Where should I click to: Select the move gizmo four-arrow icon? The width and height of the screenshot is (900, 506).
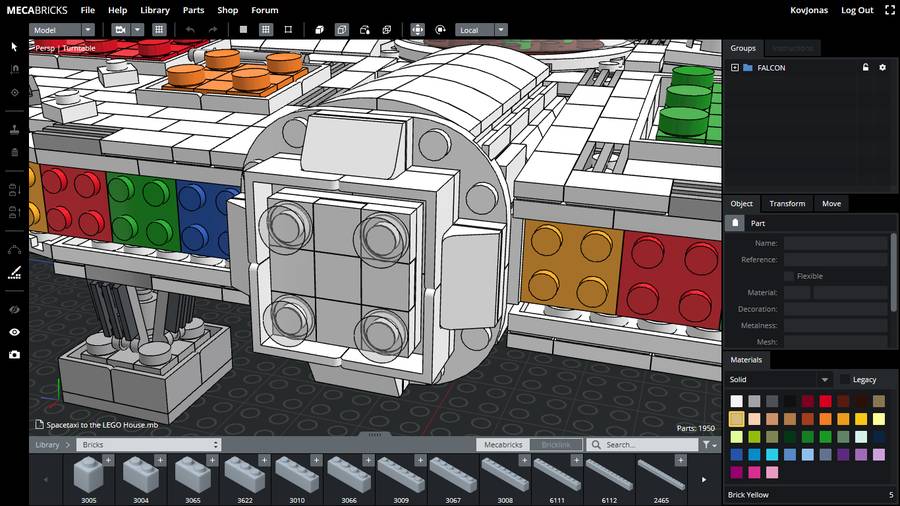(x=418, y=30)
